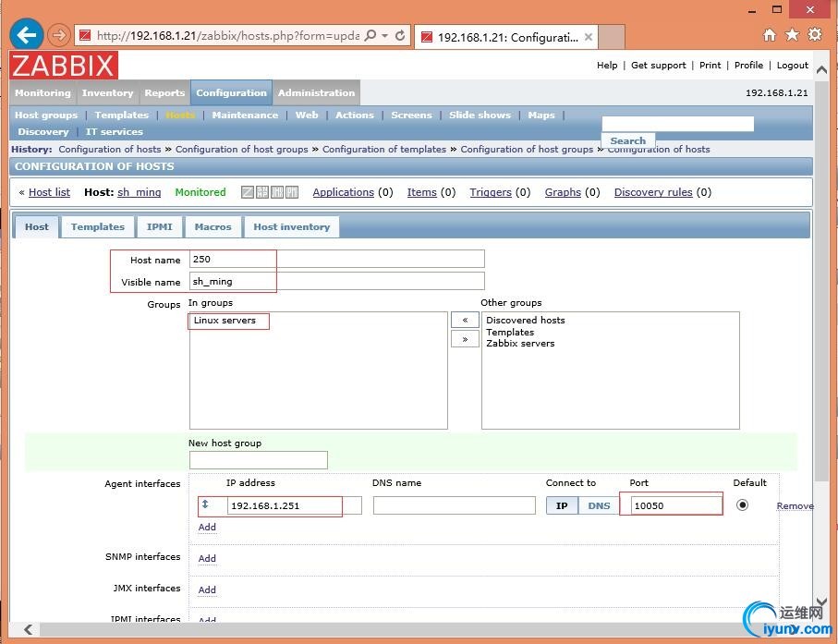The width and height of the screenshot is (838, 644).
Task: Switch Connect to option to IP
Action: point(562,505)
